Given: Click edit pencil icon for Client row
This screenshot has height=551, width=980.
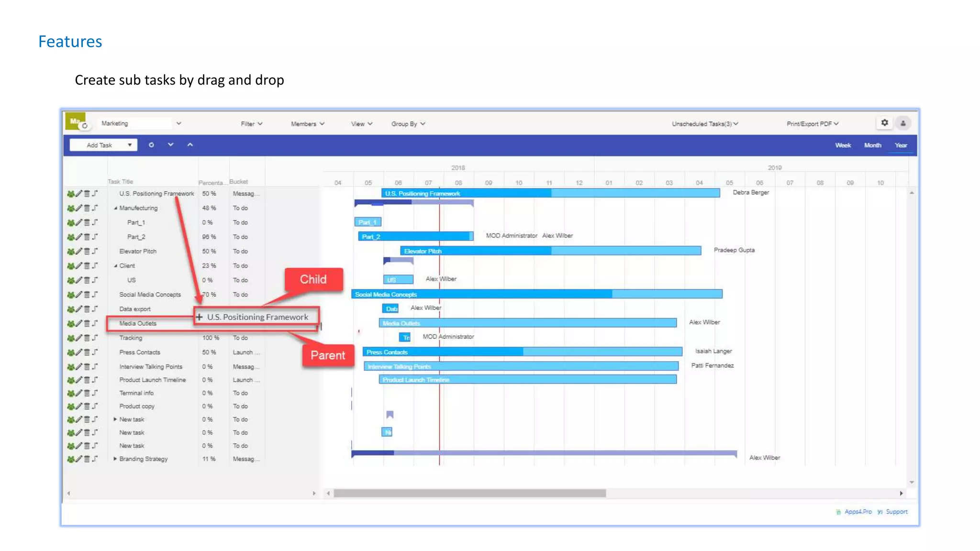Looking at the screenshot, I should tap(78, 265).
